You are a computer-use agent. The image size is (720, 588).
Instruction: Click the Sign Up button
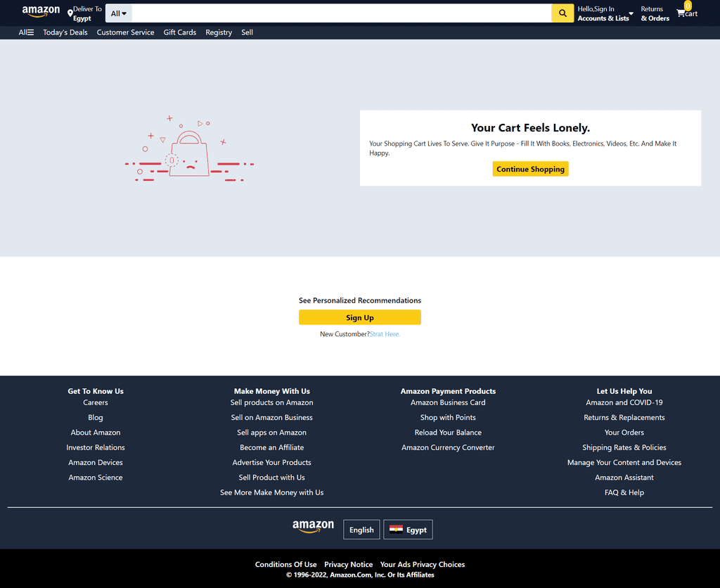360,317
